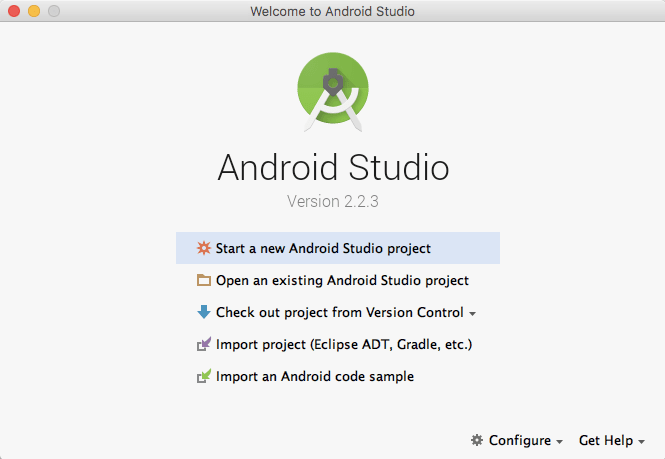
Task: Click the blue download arrow icon
Action: coord(204,312)
